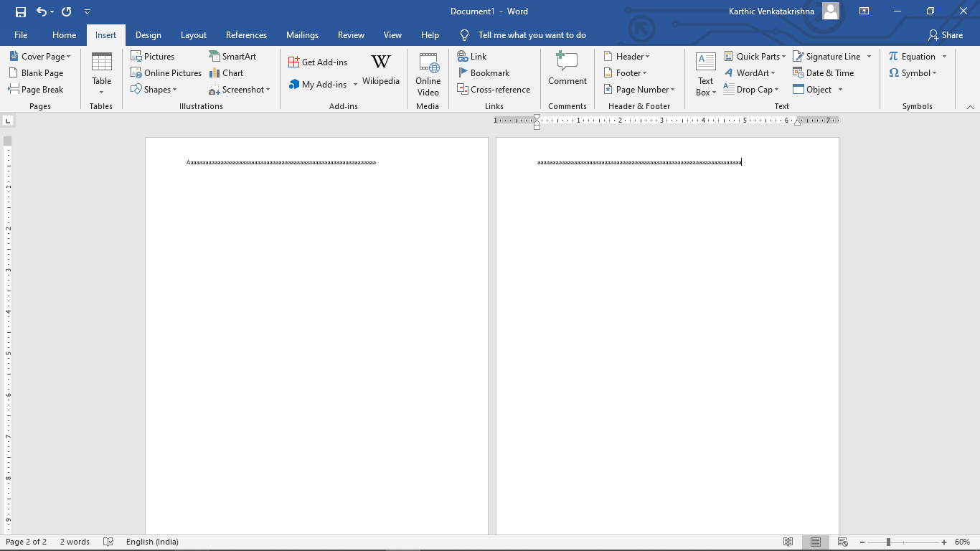Viewport: 980px width, 551px height.
Task: Add a Bookmark
Action: click(x=484, y=72)
